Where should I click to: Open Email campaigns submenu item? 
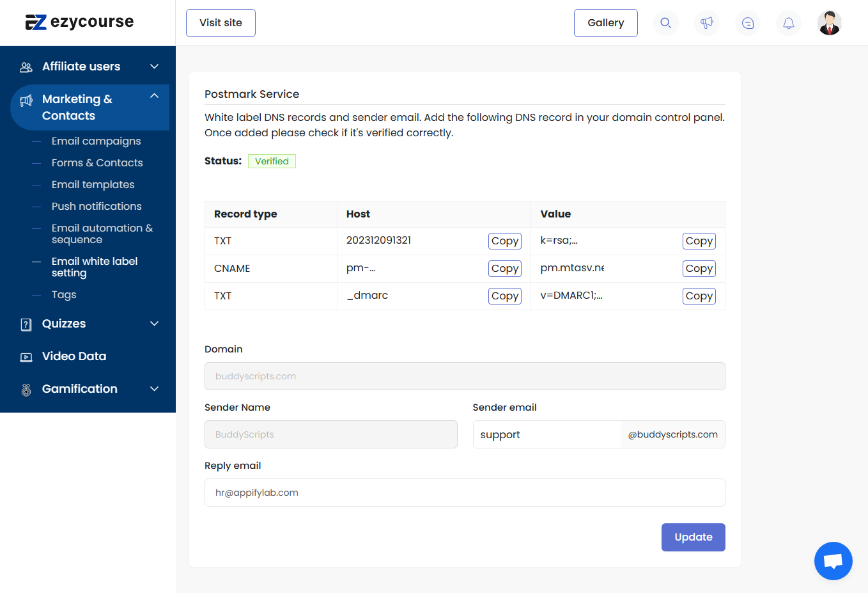96,141
